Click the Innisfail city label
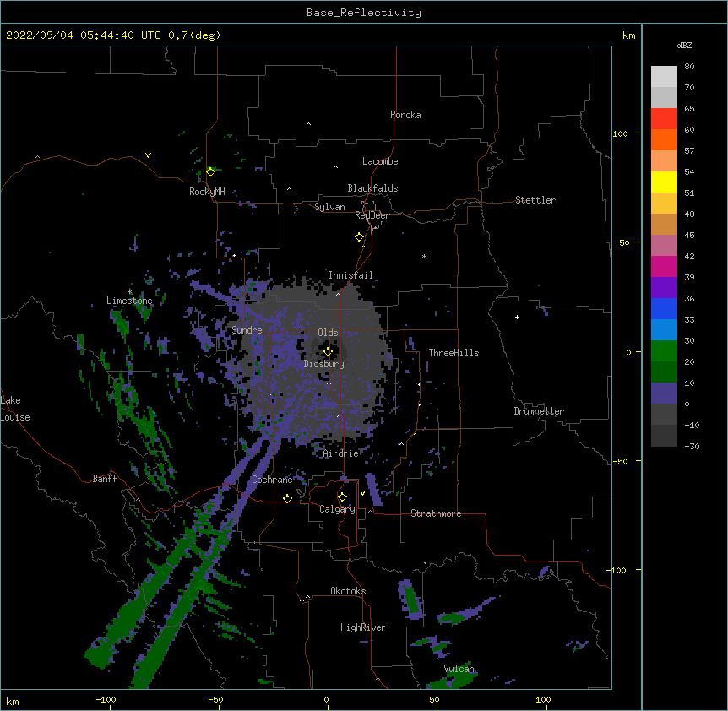The height and width of the screenshot is (711, 728). click(350, 275)
